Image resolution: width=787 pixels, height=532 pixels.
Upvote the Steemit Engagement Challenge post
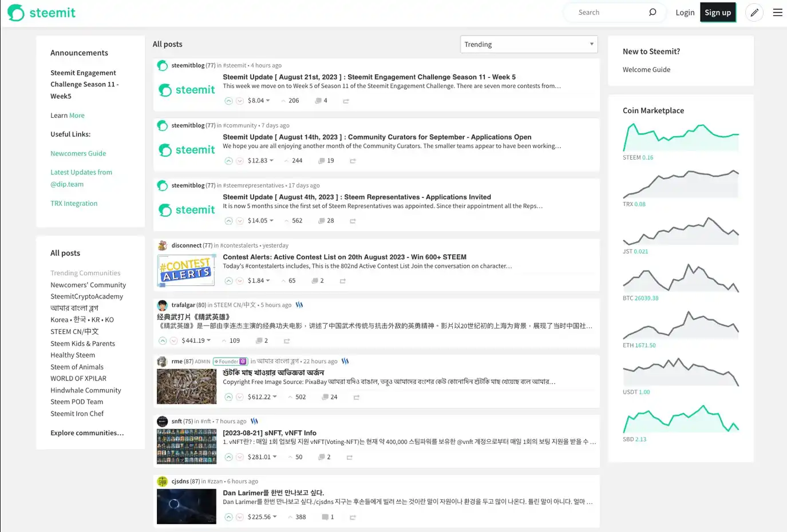tap(227, 100)
